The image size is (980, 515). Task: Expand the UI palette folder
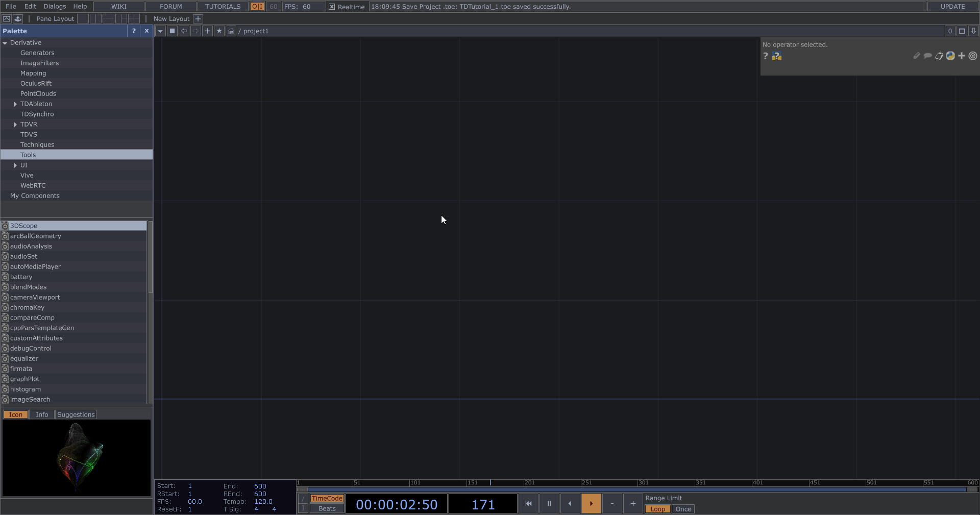(x=15, y=165)
